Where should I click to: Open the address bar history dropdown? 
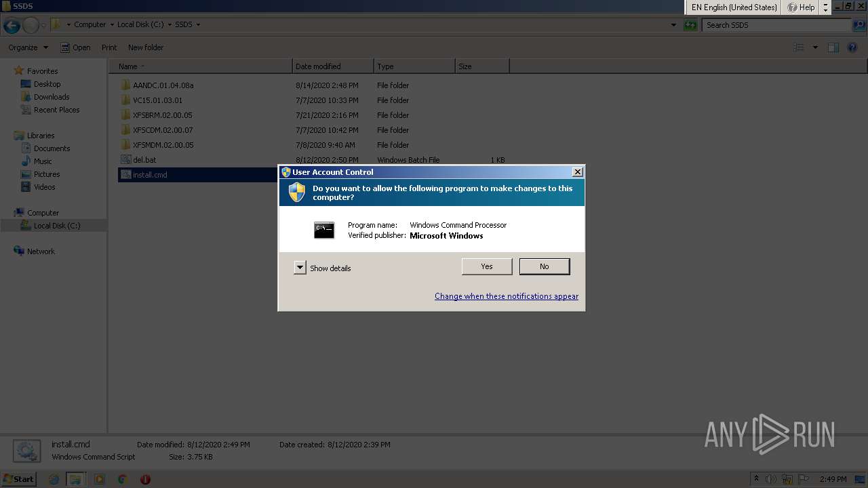pyautogui.click(x=673, y=25)
